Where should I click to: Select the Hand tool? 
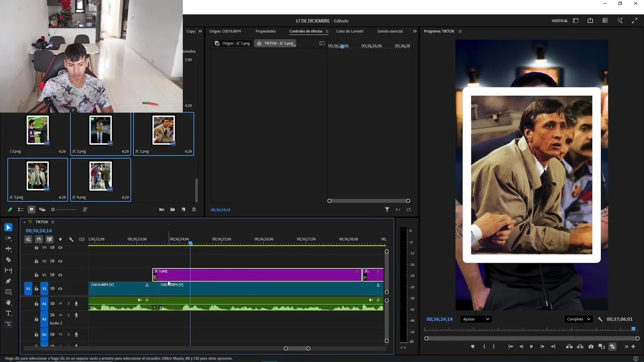click(x=8, y=303)
